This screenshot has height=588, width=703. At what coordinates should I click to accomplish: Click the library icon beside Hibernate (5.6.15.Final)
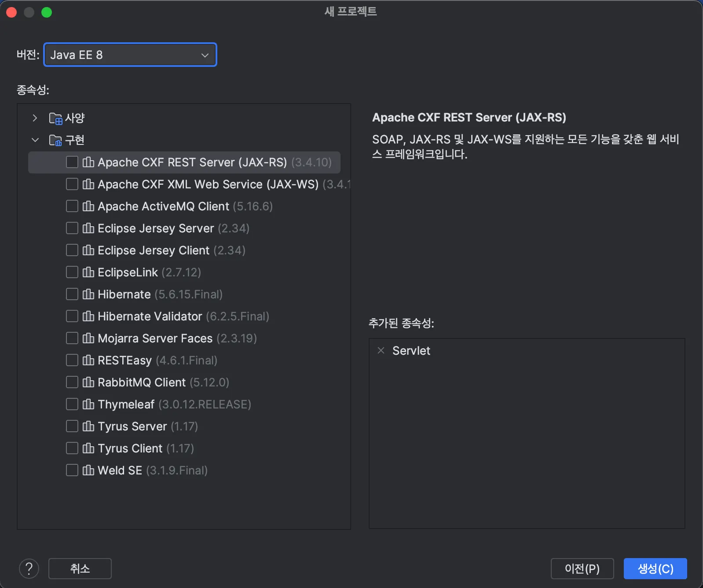coord(88,294)
